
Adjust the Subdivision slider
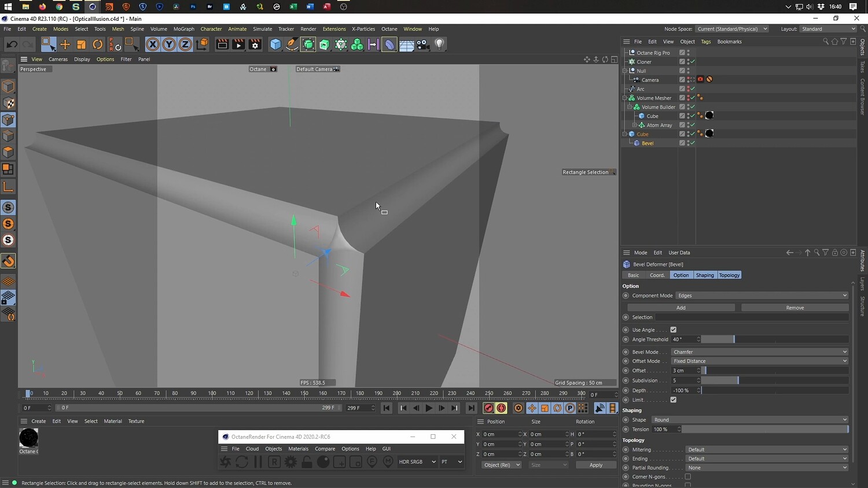pos(775,380)
